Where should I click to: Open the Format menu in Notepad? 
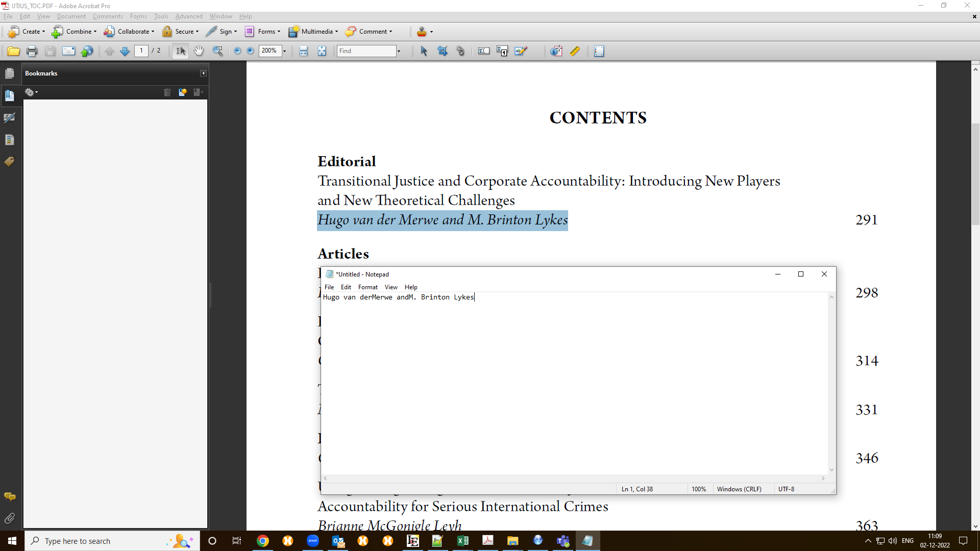coord(367,287)
